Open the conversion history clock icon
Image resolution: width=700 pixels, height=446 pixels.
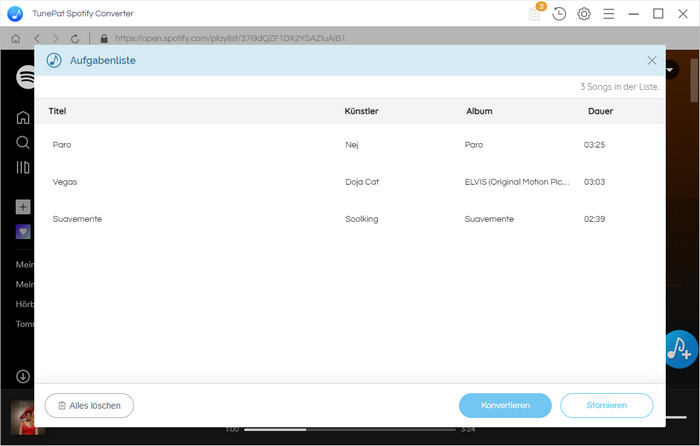point(559,14)
